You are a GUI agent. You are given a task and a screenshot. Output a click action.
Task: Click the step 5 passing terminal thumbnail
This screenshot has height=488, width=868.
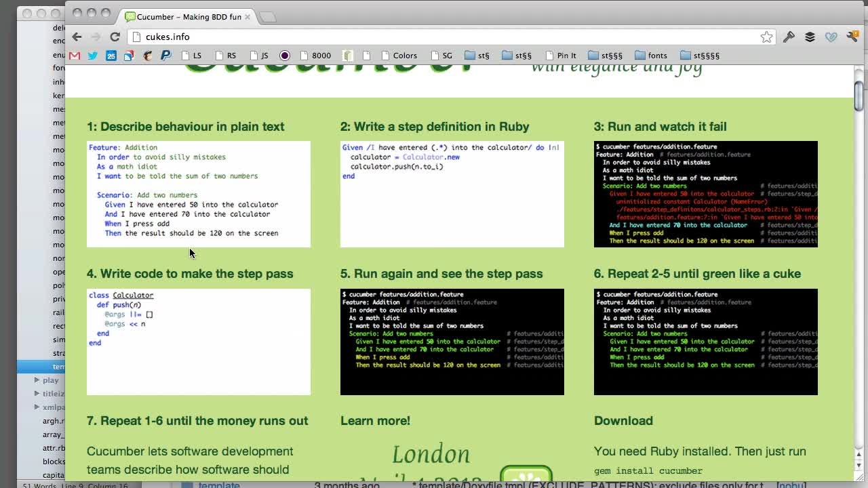tap(452, 342)
